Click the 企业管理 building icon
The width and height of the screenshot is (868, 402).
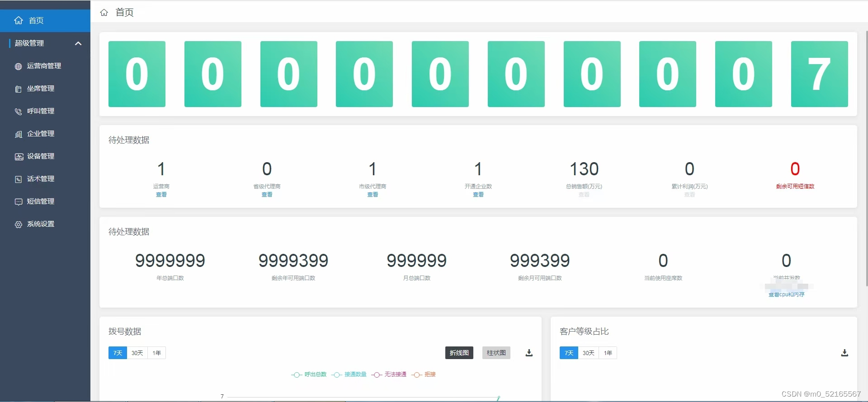tap(19, 134)
